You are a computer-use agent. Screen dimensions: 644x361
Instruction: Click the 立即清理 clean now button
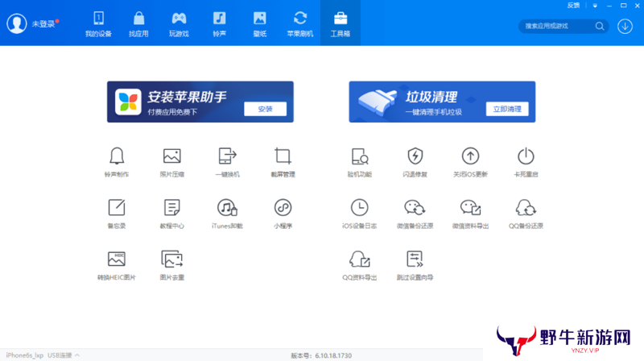coord(507,109)
